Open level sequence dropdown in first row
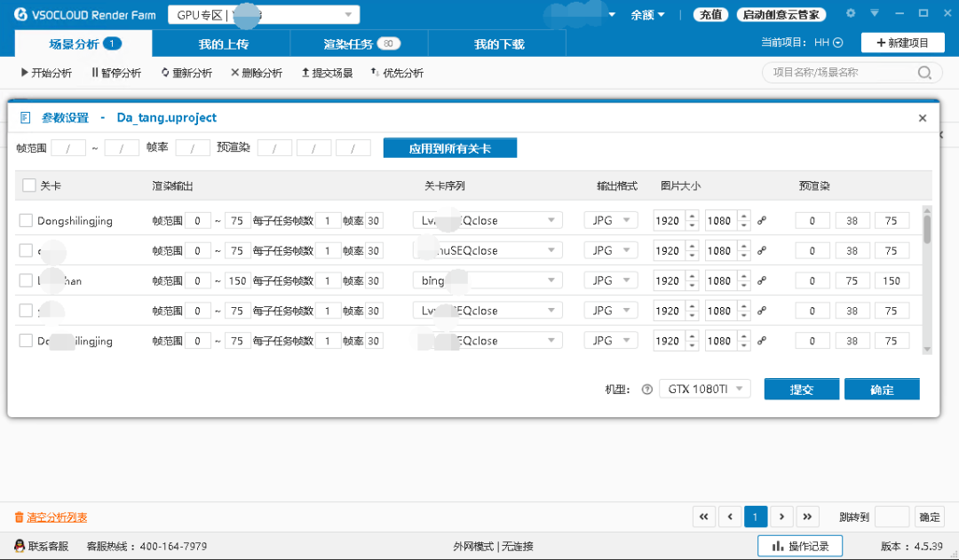 click(x=487, y=220)
